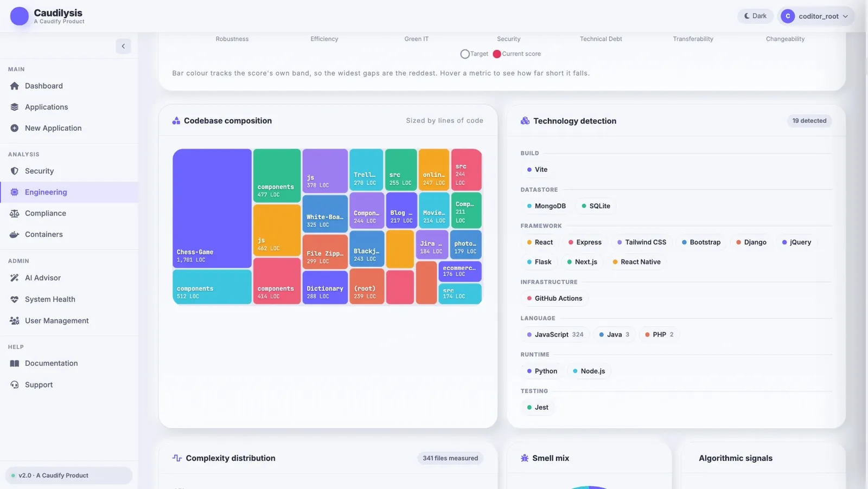Image resolution: width=868 pixels, height=489 pixels.
Task: Click the v2.0 A Caudify Product footer badge
Action: (69, 475)
